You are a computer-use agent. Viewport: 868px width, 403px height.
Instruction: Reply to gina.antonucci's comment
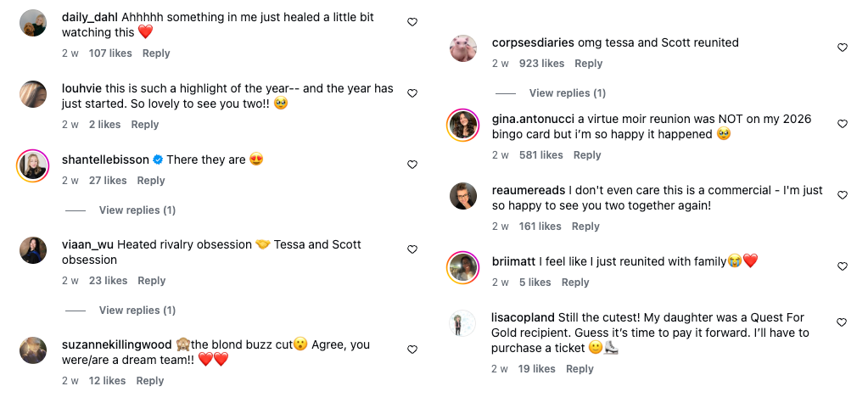(587, 155)
